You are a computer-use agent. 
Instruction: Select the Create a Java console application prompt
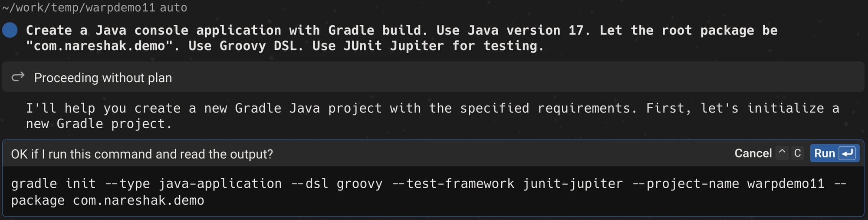(x=401, y=38)
